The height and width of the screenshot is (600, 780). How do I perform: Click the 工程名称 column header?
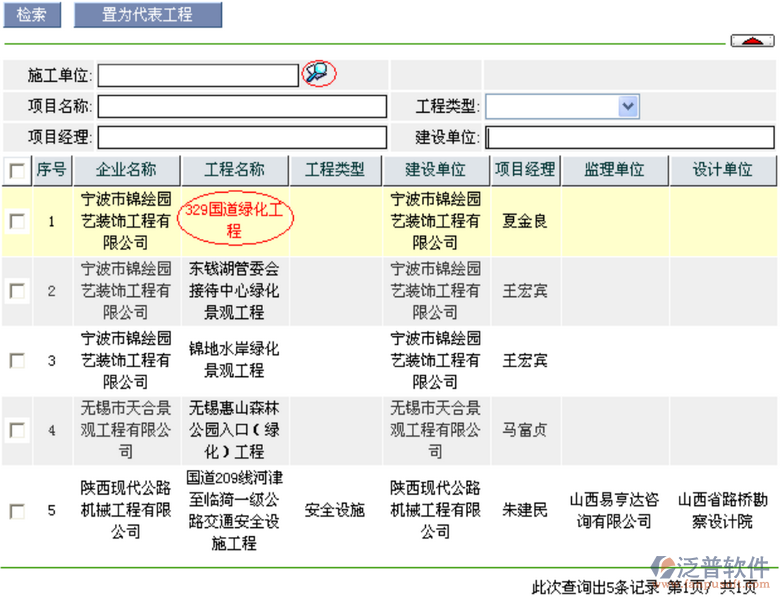235,170
